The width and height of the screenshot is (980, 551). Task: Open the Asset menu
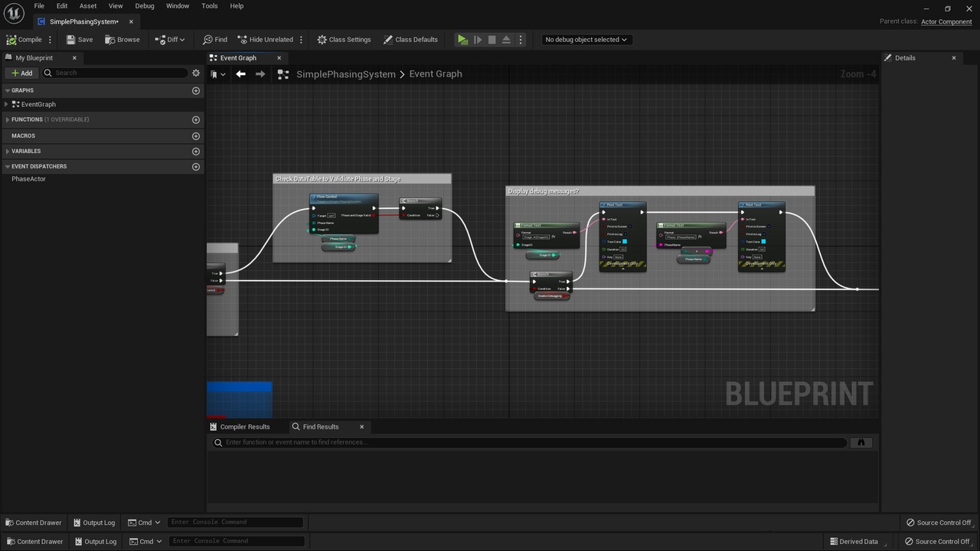[x=88, y=6]
